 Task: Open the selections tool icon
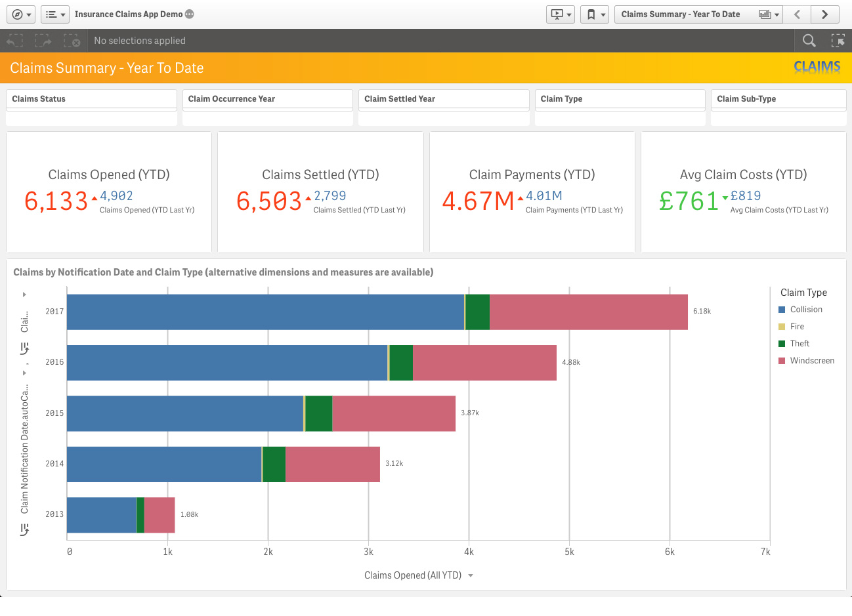coord(838,41)
